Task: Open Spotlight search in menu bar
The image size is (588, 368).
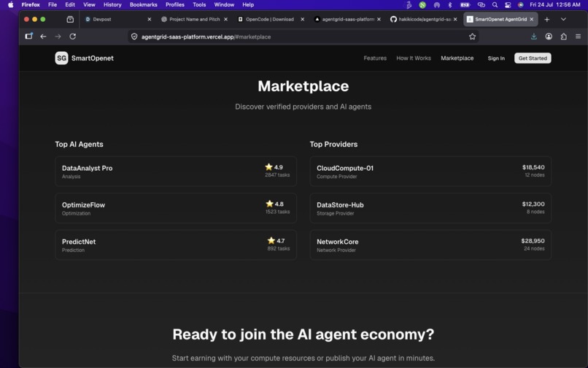Action: pyautogui.click(x=495, y=5)
